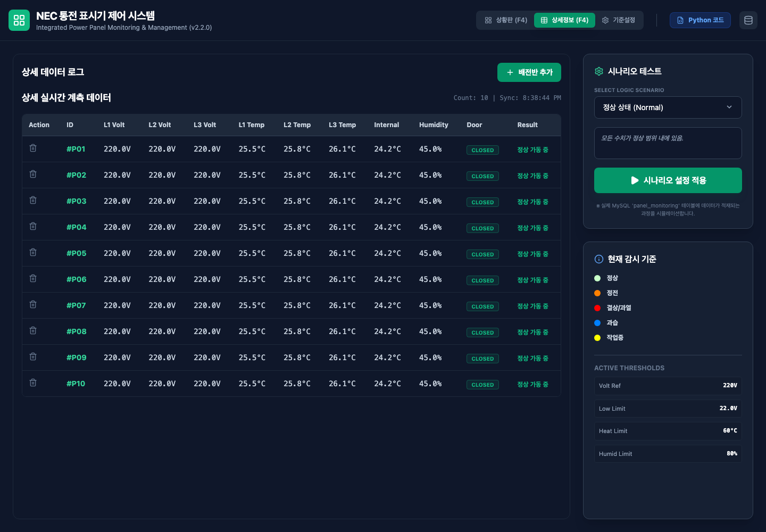Click 배전반 추가 button
Image resolution: width=766 pixels, height=532 pixels.
click(529, 72)
